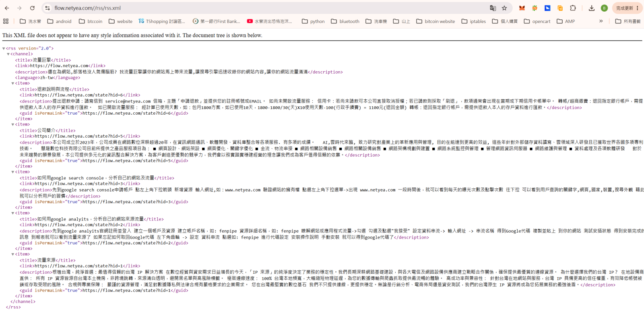This screenshot has height=334, width=644.
Task: Open the apps grid shortcut in bookmarks bar
Action: coord(6,21)
